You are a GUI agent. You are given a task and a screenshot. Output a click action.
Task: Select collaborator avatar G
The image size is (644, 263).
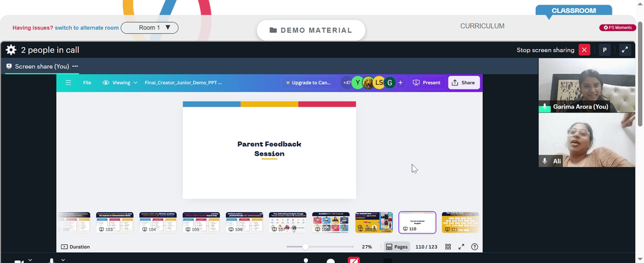coord(390,82)
